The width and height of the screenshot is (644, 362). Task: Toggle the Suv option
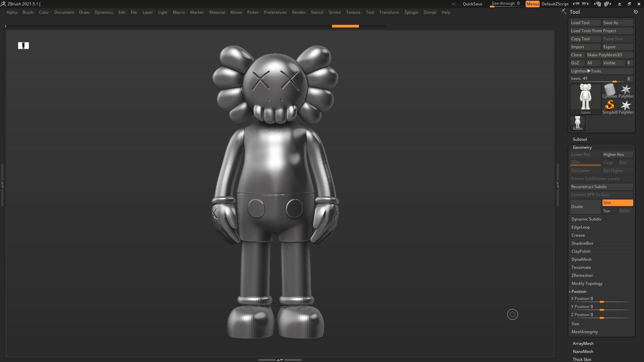pos(609,211)
